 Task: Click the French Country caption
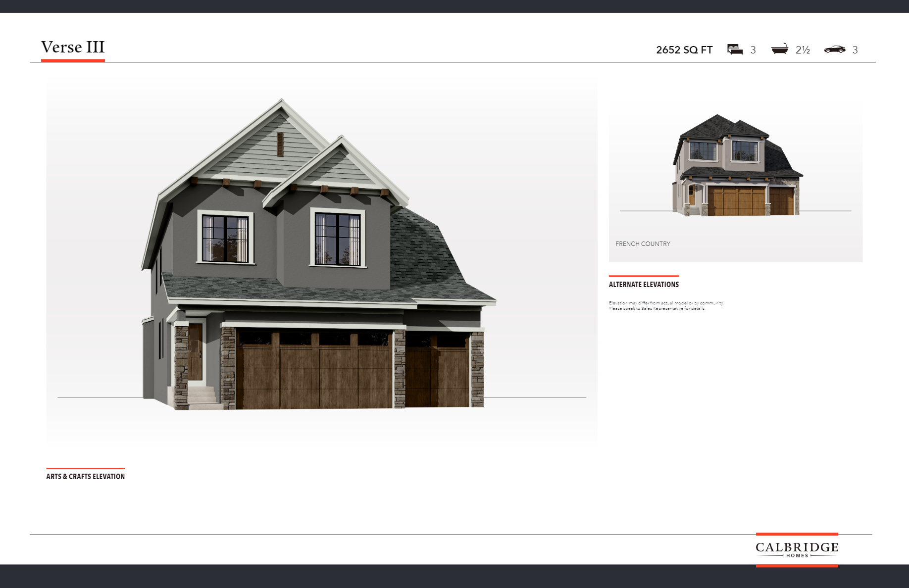643,244
